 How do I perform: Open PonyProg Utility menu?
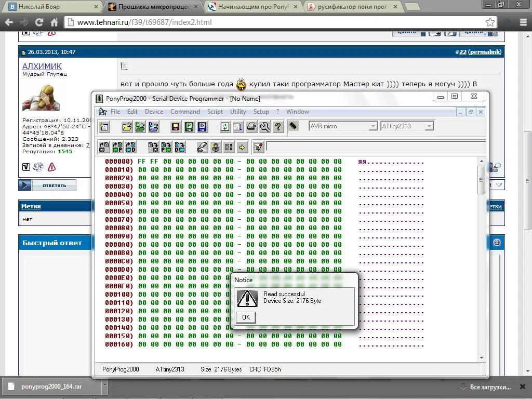point(238,112)
